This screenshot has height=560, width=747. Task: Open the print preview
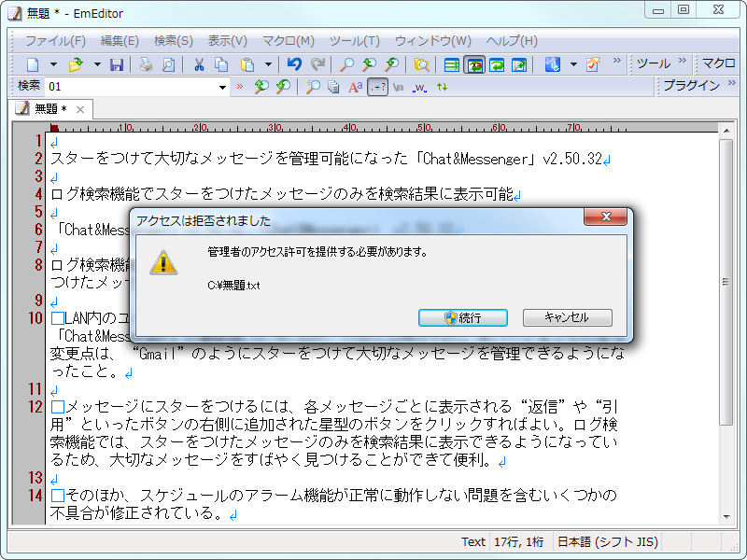(x=166, y=65)
